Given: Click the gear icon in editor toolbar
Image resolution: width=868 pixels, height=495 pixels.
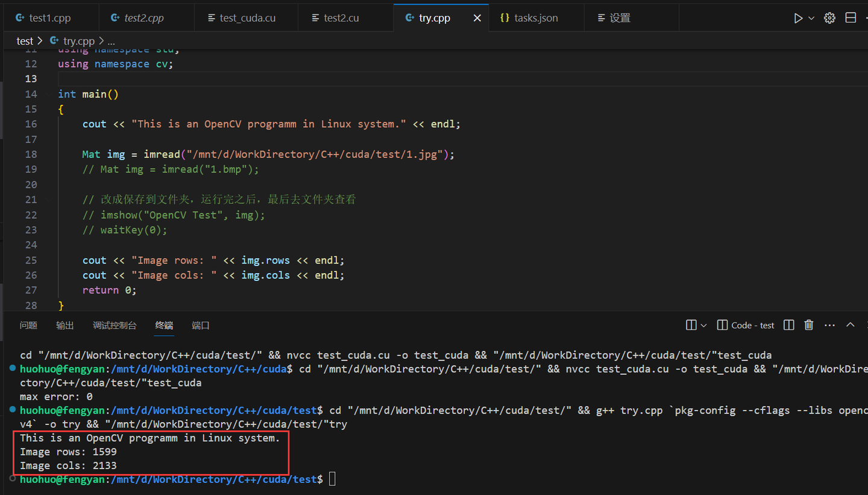Looking at the screenshot, I should point(829,18).
